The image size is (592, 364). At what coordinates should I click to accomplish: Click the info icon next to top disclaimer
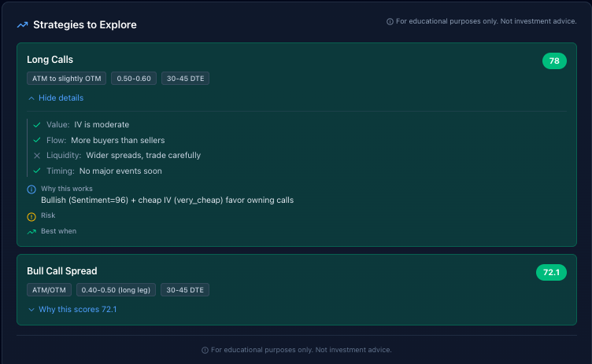click(390, 22)
